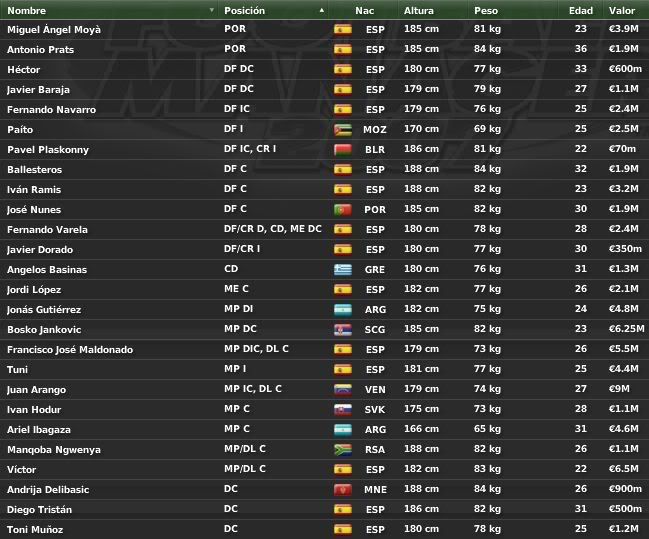Select player Antonio Prats
The image size is (649, 539).
[x=41, y=50]
